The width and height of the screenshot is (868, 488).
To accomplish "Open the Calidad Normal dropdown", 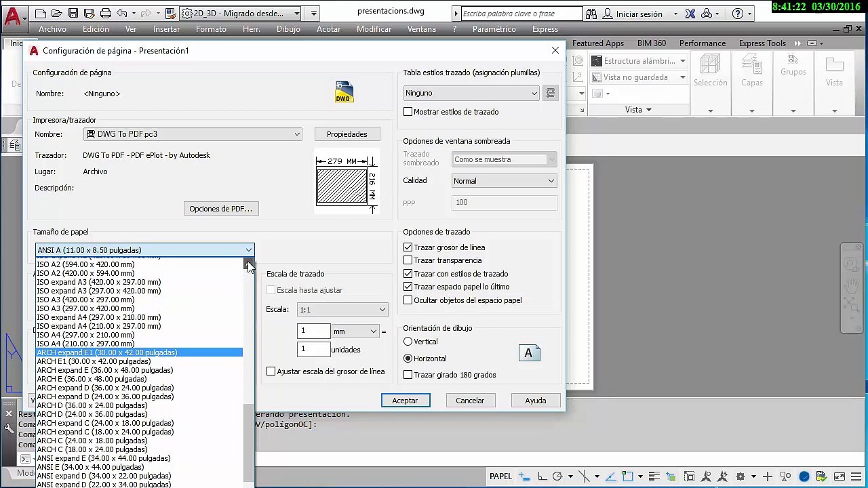I will tap(505, 181).
